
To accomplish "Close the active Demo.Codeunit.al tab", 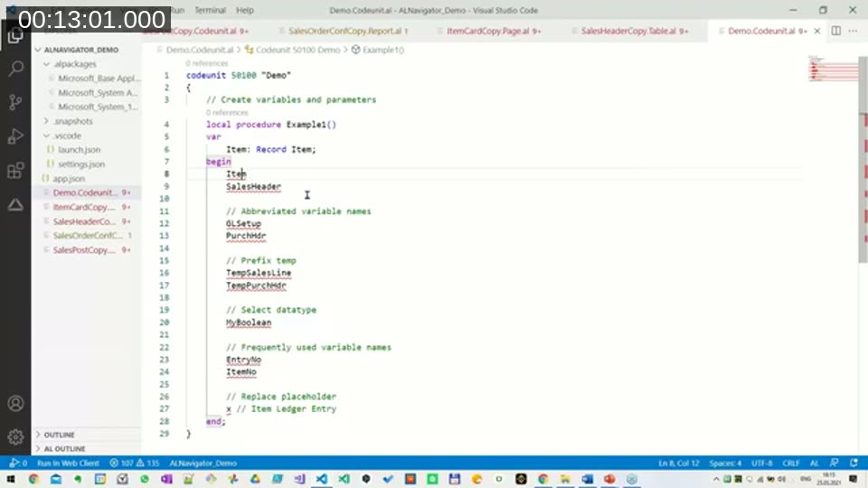I will click(x=817, y=31).
